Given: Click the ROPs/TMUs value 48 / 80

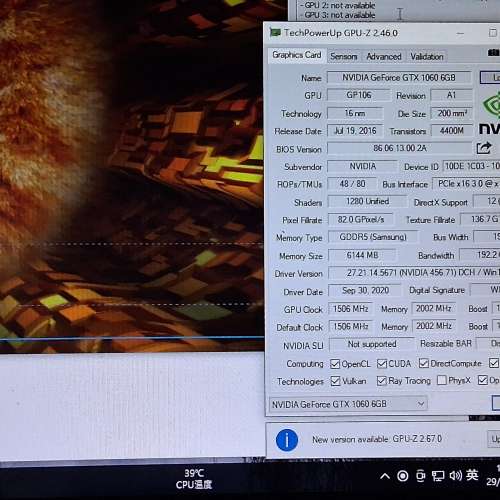Looking at the screenshot, I should pos(353,184).
